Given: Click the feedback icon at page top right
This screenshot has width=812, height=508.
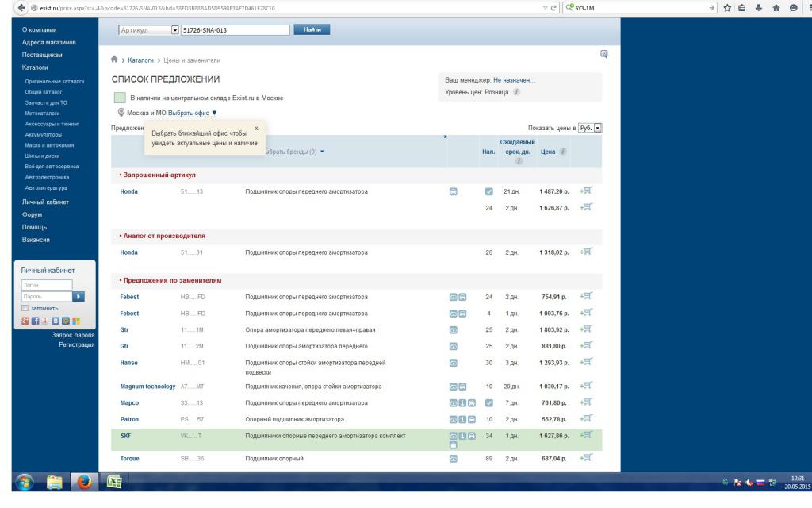Looking at the screenshot, I should (x=603, y=54).
